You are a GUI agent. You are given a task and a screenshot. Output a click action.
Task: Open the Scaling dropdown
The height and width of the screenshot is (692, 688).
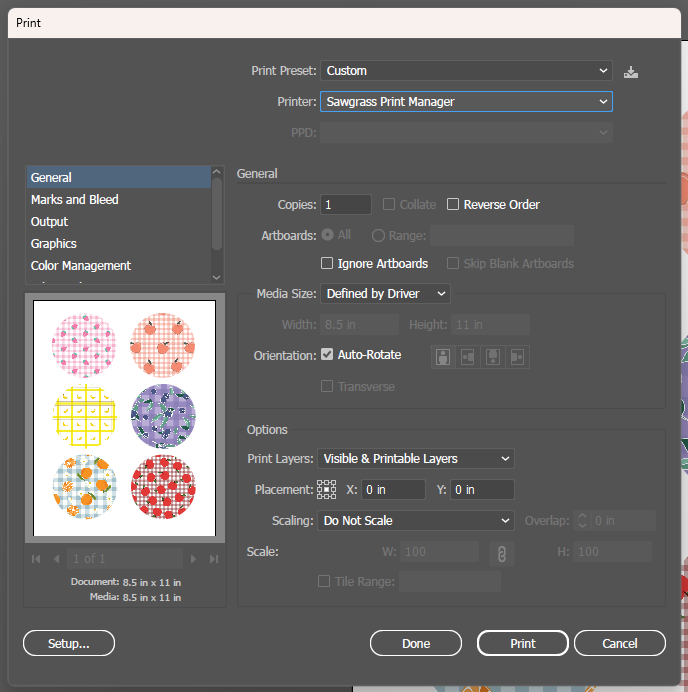click(416, 520)
